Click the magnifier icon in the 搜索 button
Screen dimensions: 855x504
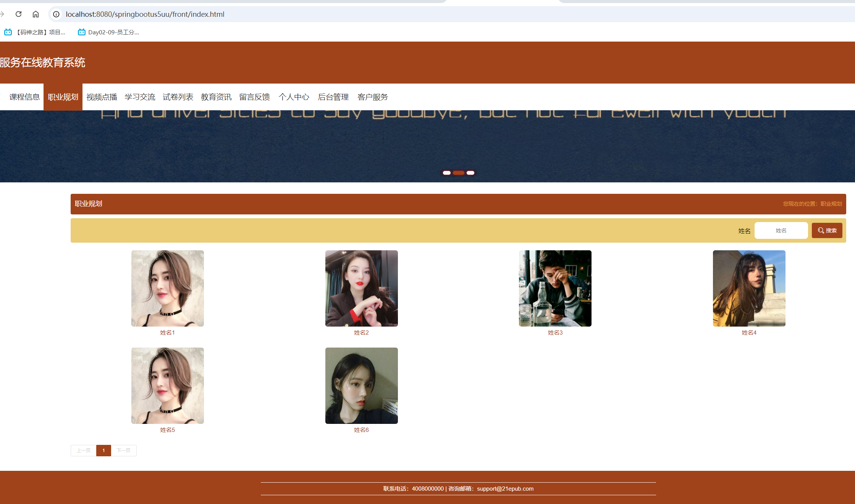pos(821,230)
